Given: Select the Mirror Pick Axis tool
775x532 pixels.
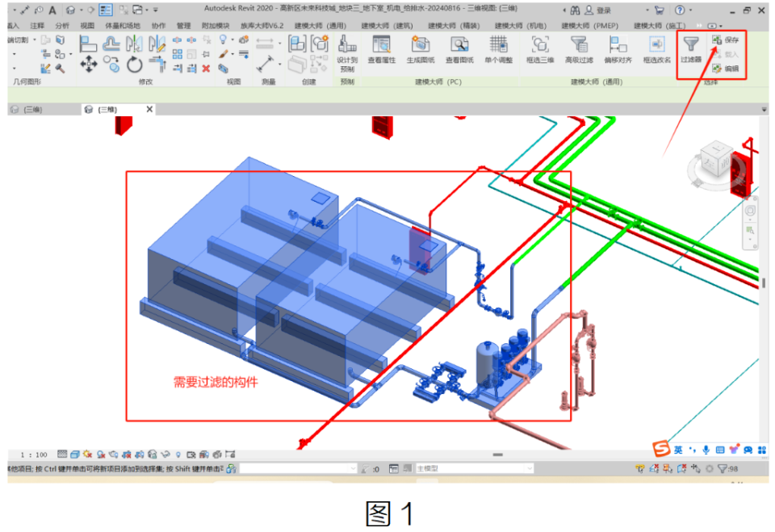Looking at the screenshot, I should pyautogui.click(x=134, y=44).
